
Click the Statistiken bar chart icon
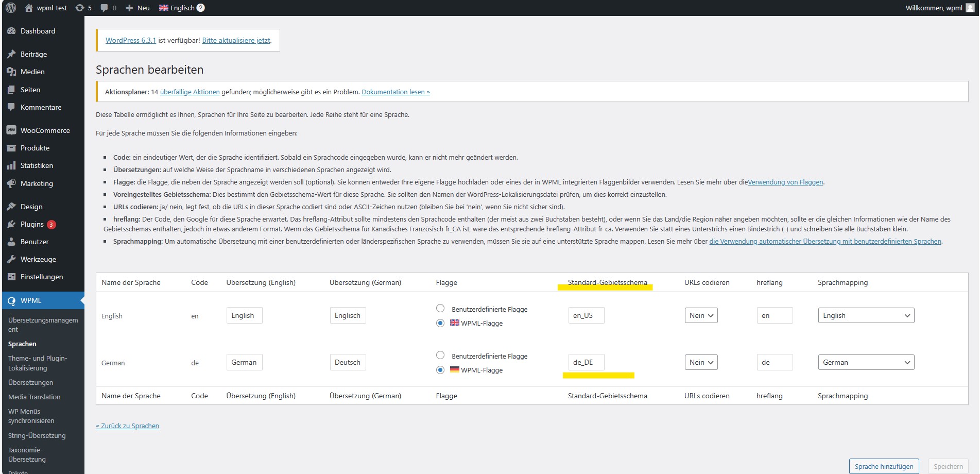[11, 165]
